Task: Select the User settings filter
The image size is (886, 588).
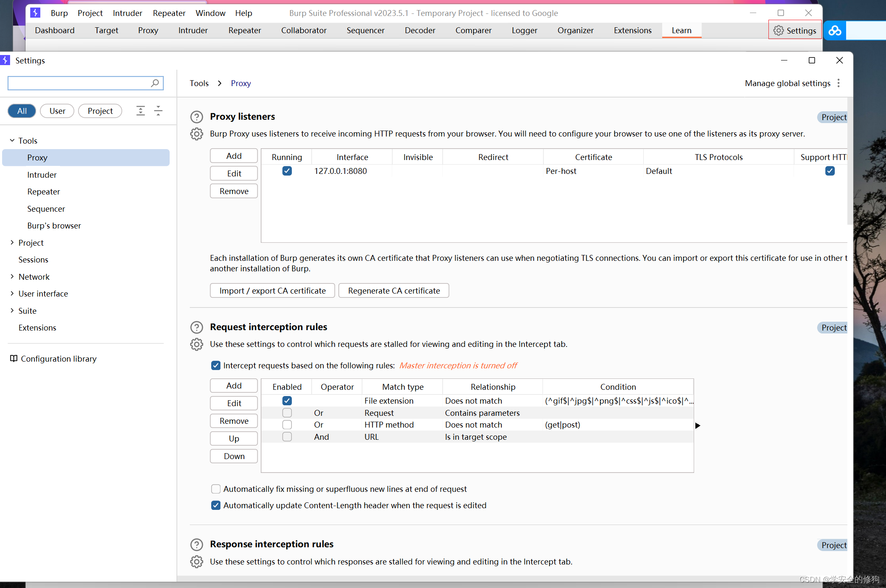Action: (57, 111)
